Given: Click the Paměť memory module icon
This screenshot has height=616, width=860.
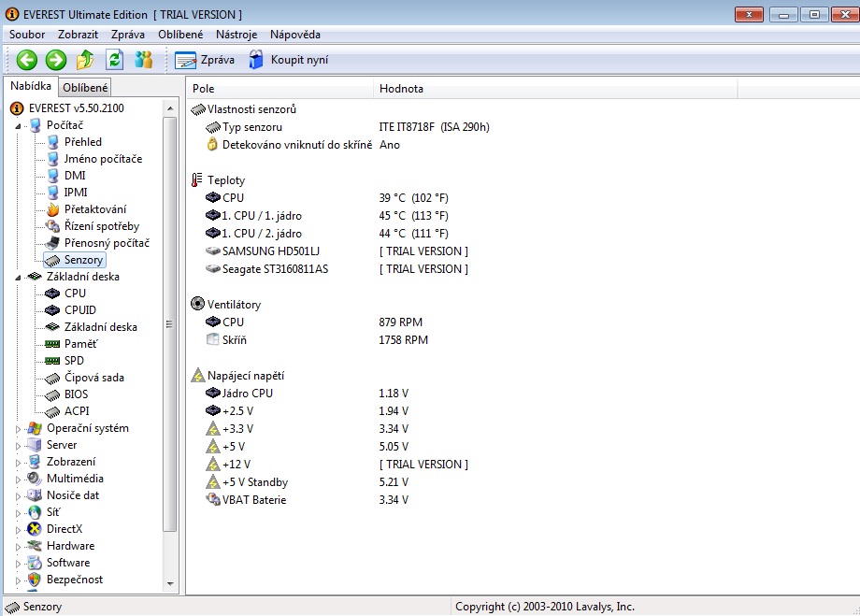Looking at the screenshot, I should point(52,344).
